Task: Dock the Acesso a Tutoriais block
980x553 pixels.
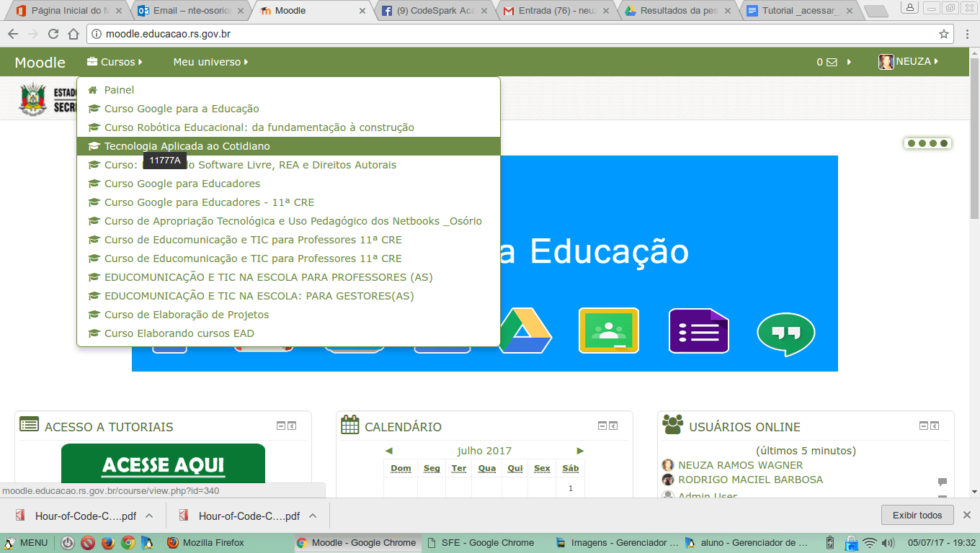Action: tap(292, 426)
